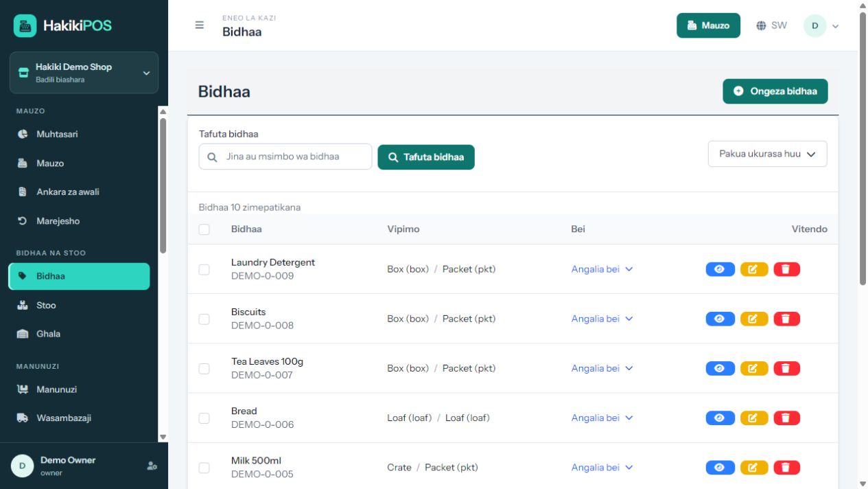Click the sidebar scrollbar down arrow
This screenshot has width=868, height=489.
(x=163, y=437)
